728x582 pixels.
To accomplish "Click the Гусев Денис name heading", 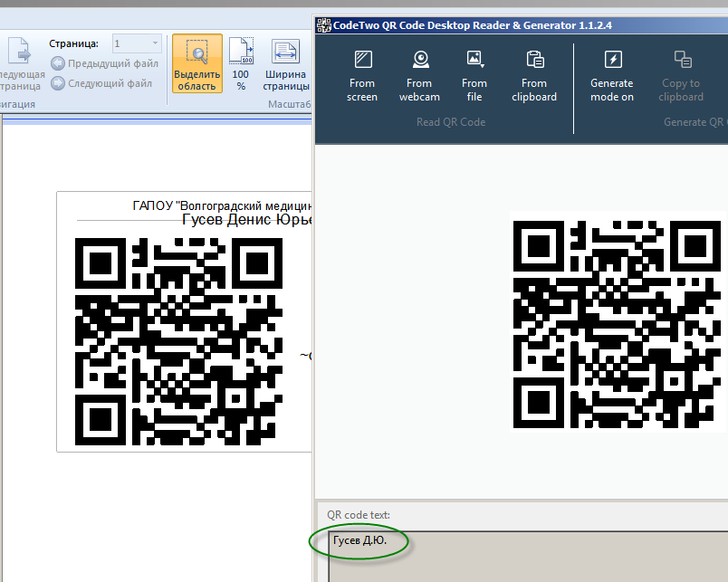I will 246,220.
